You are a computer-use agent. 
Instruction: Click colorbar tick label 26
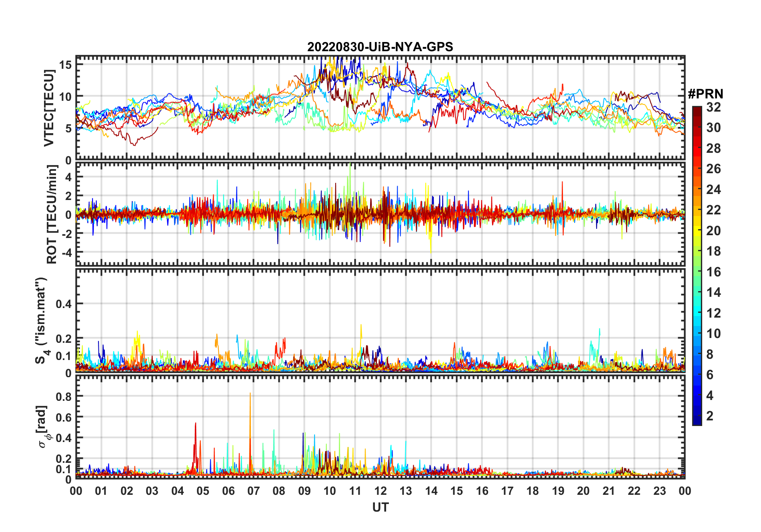713,169
